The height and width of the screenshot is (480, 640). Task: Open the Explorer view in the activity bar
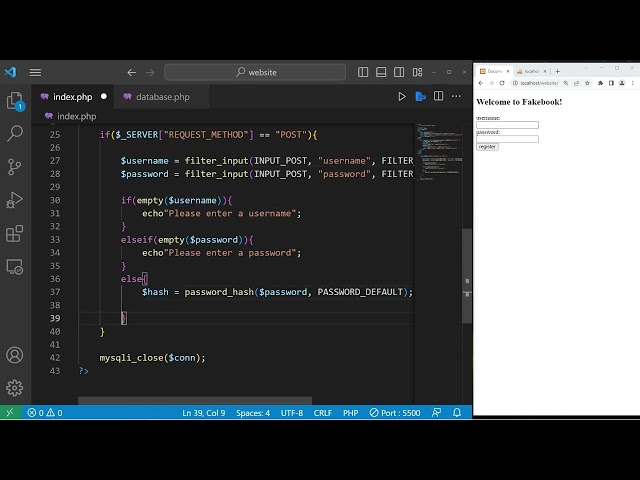(x=15, y=100)
